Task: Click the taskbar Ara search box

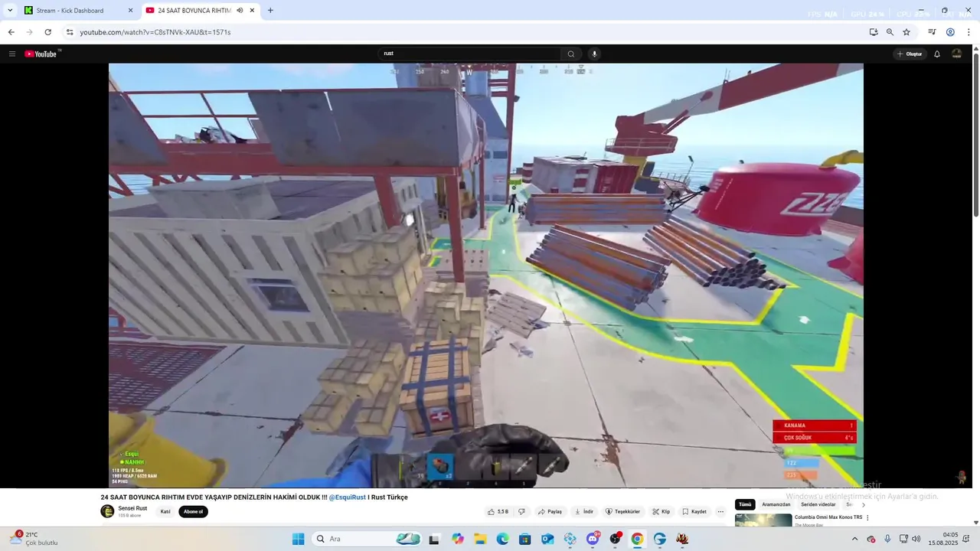Action: point(367,539)
